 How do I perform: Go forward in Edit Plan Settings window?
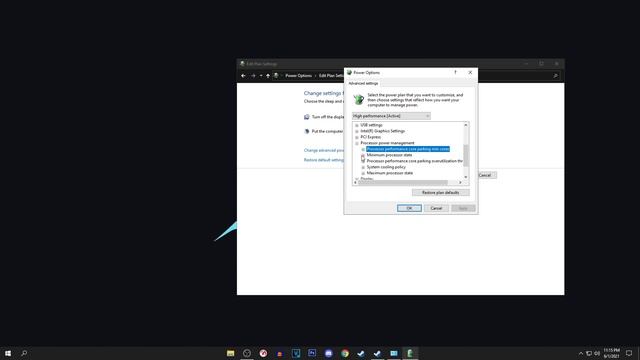(253, 76)
